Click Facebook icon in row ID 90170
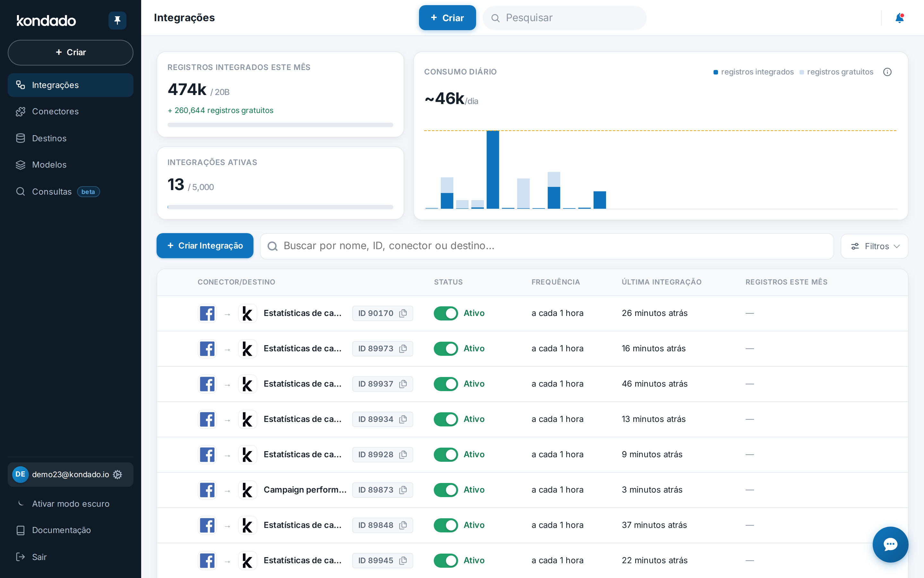 coord(207,313)
